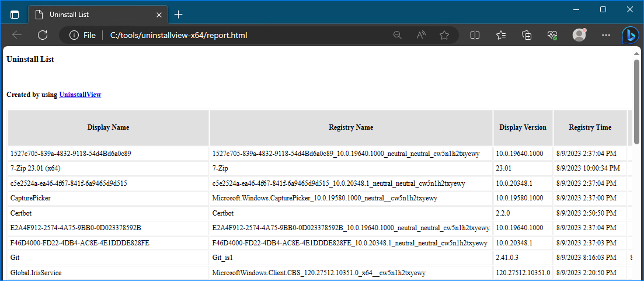Screen dimensions: 644x281
Task: Select the c5e2524a-ea46 display name cell
Action: [x=109, y=183]
